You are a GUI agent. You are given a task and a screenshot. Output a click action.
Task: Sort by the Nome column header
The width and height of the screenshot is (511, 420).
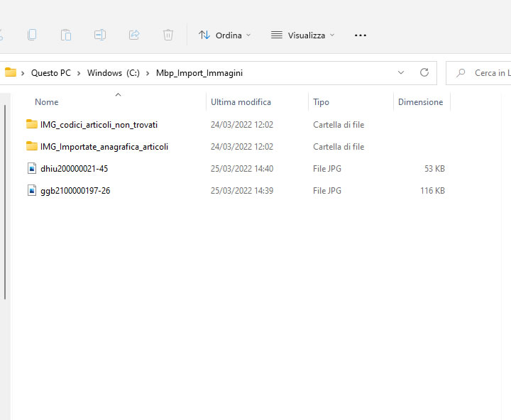pos(47,102)
